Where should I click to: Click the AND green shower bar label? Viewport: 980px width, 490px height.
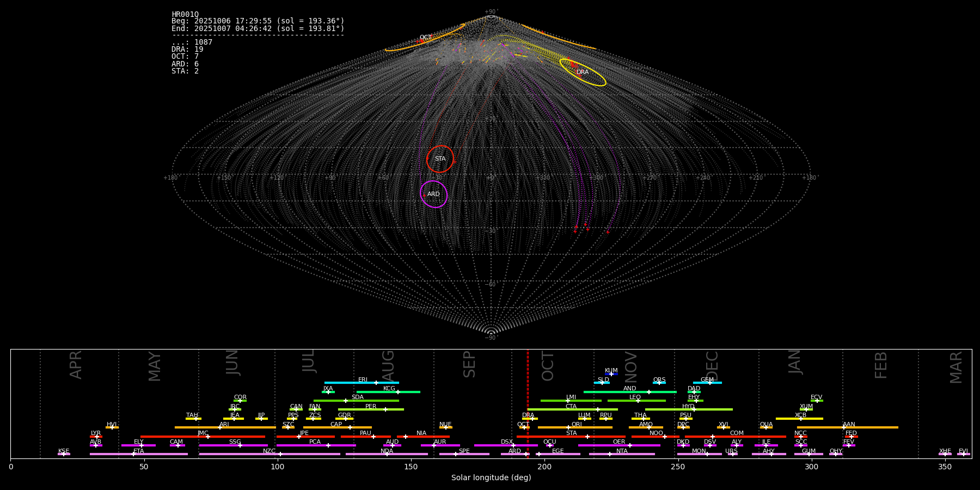click(x=630, y=389)
